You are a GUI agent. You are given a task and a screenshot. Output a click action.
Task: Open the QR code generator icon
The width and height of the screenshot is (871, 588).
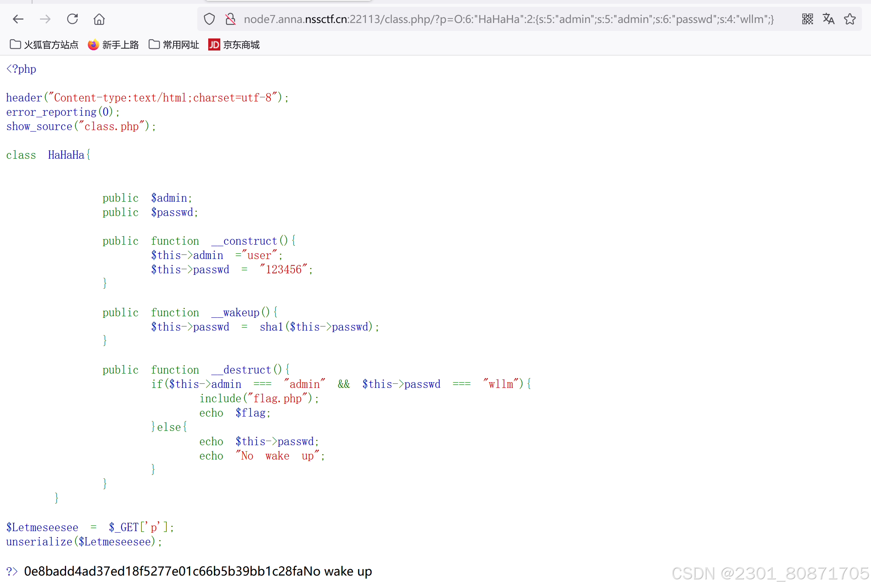click(807, 19)
